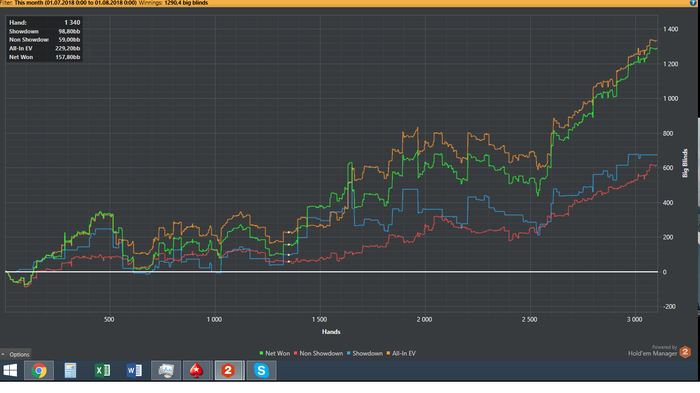This screenshot has height=393, width=700.
Task: Click the red Non Showdown legend swatch
Action: 295,353
